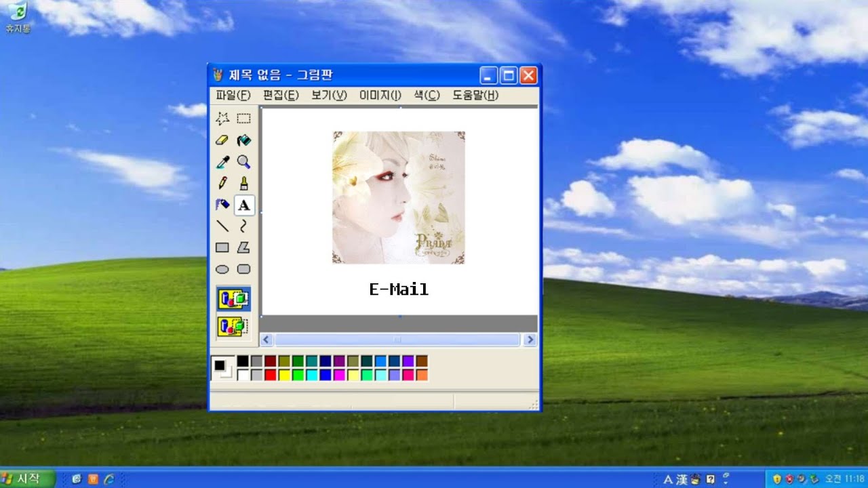Click the right arrow of horizontal scrollbar
The image size is (868, 488).
[530, 340]
